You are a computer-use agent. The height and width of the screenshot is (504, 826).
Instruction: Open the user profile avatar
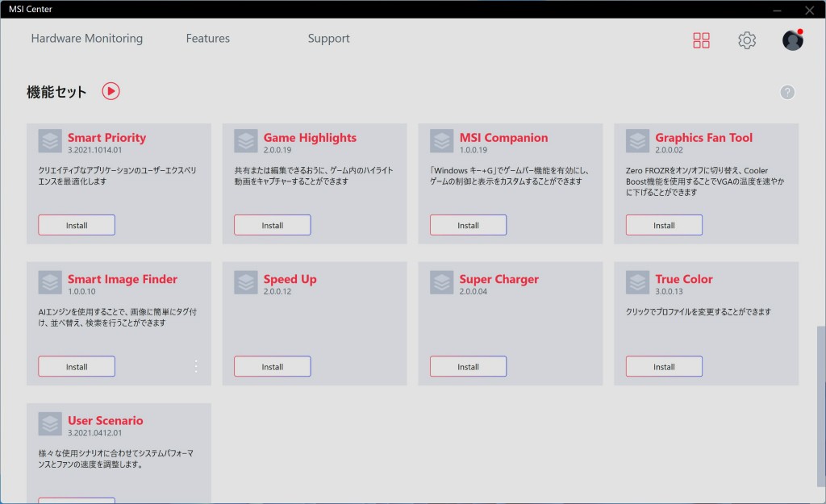[792, 40]
